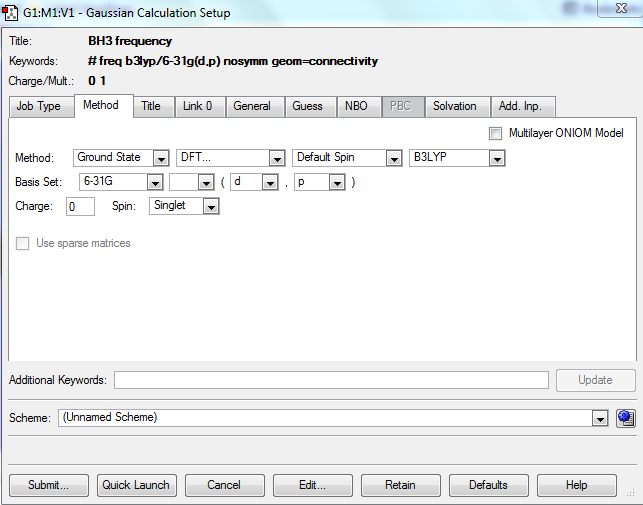Image resolution: width=643 pixels, height=505 pixels.
Task: Click the Retain button
Action: coord(400,485)
